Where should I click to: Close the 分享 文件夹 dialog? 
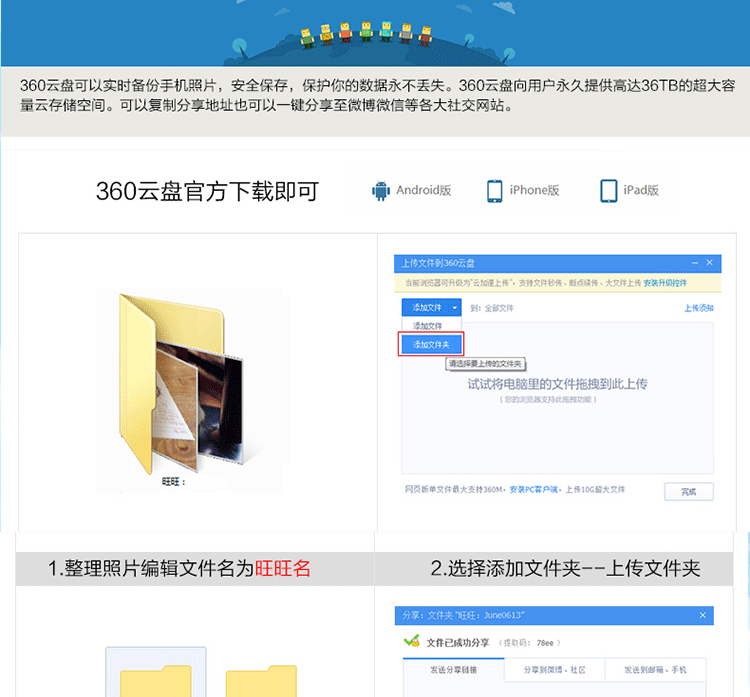tap(703, 615)
